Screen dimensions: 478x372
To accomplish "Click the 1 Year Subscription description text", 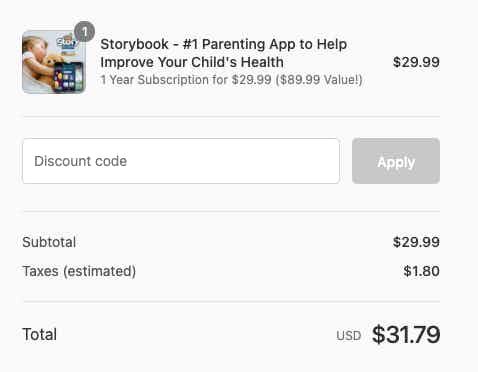I will 231,80.
